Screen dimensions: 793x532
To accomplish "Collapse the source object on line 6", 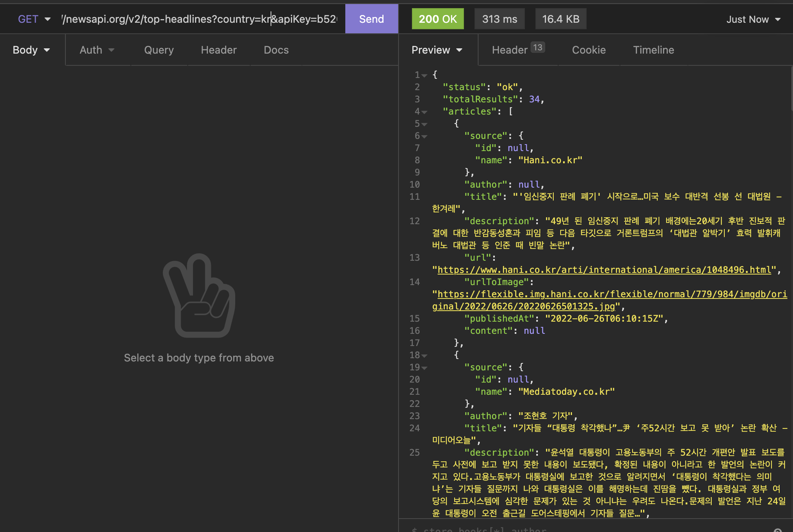I will (425, 136).
